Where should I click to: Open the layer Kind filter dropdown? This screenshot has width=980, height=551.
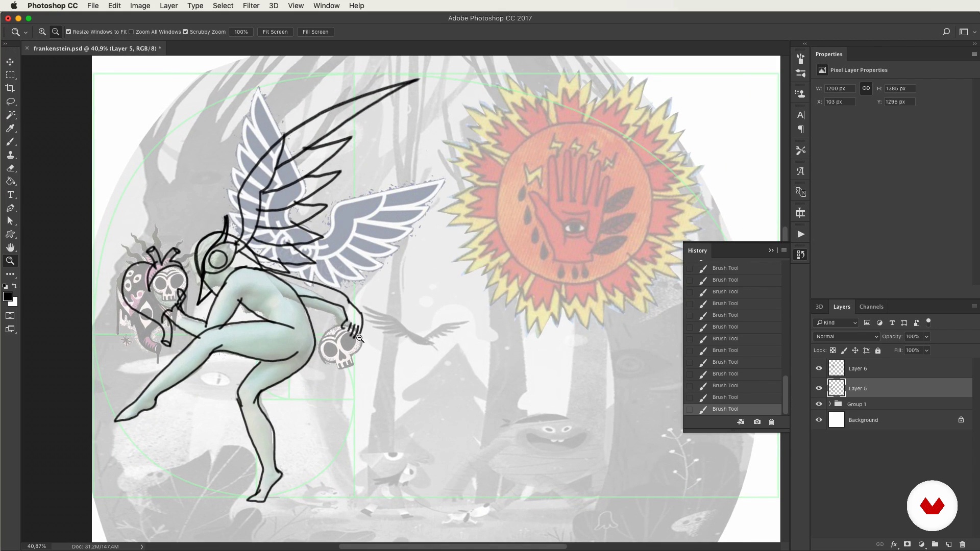click(x=836, y=322)
